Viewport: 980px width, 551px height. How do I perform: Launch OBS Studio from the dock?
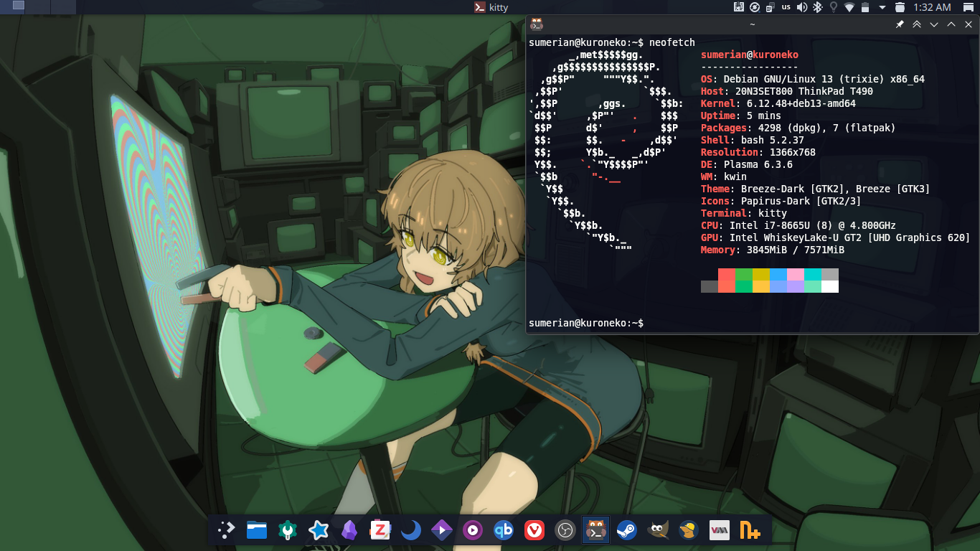565,530
